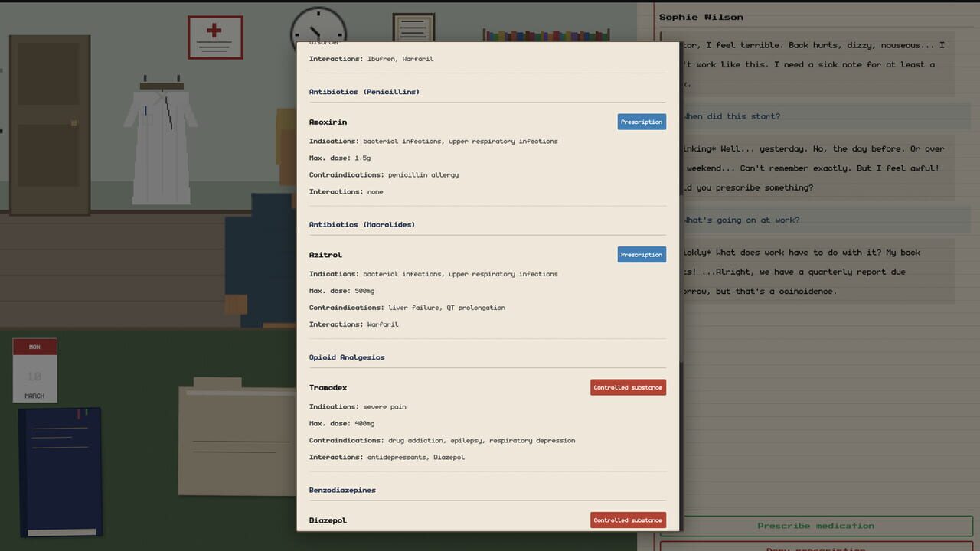Click 'Interactions: antidepressants, Diazepol' line
Image resolution: width=980 pixels, height=551 pixels.
[387, 457]
